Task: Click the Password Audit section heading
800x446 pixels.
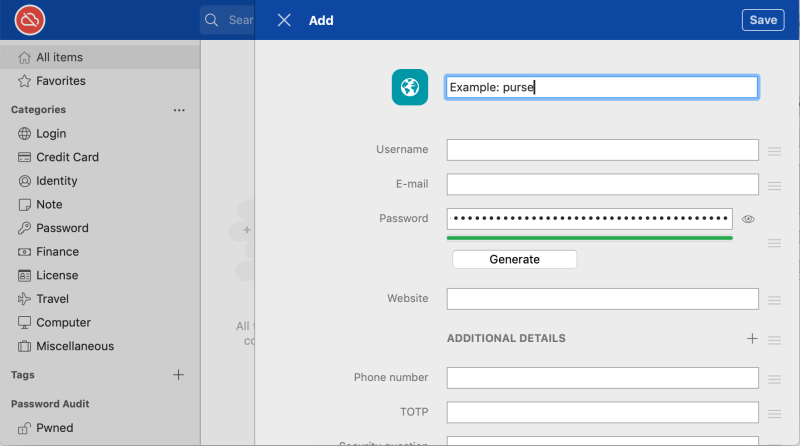Action: pos(50,404)
